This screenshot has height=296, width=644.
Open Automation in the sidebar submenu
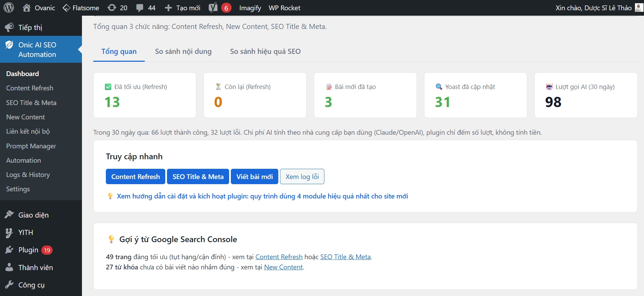pyautogui.click(x=24, y=160)
